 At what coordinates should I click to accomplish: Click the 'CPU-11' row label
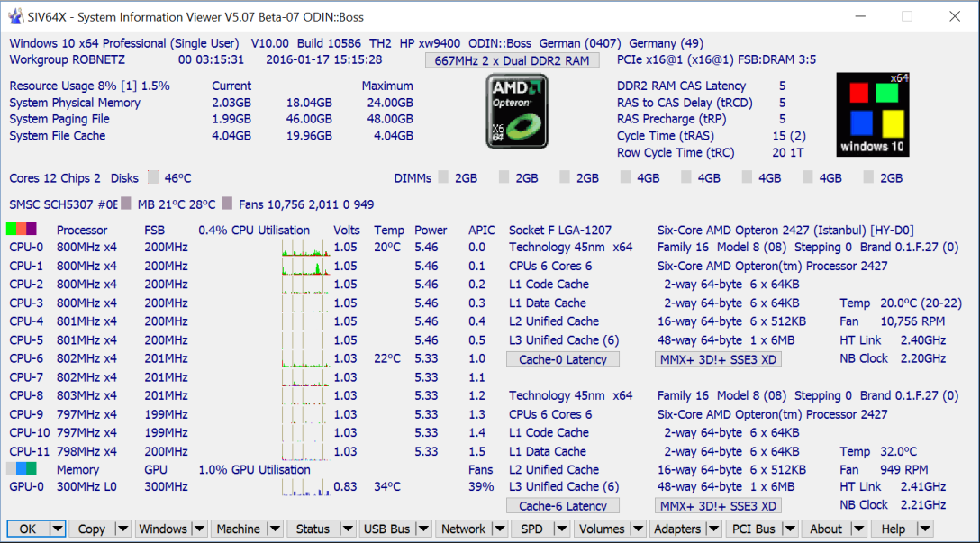(x=30, y=451)
